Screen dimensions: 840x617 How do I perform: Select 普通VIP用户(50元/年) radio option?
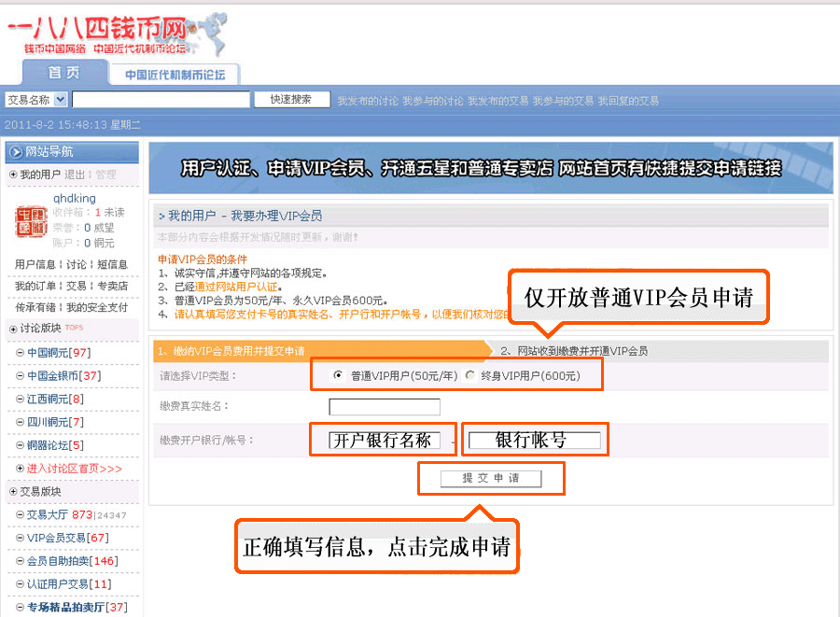pyautogui.click(x=338, y=375)
